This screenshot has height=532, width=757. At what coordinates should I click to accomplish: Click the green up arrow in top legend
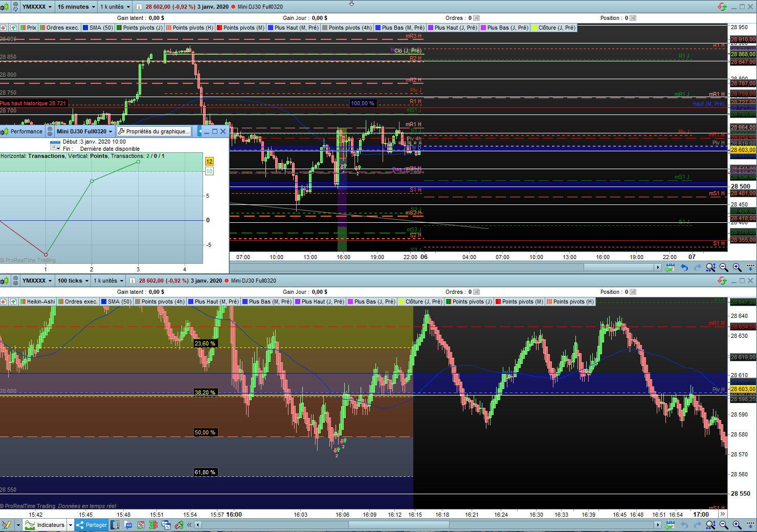tap(13, 28)
